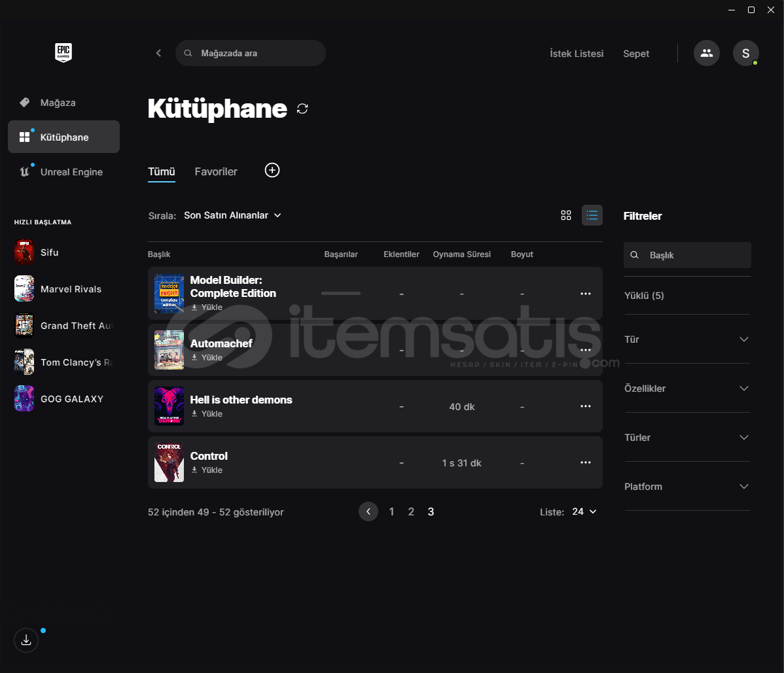
Task: Click the Başlık filter search field
Action: [x=687, y=255]
